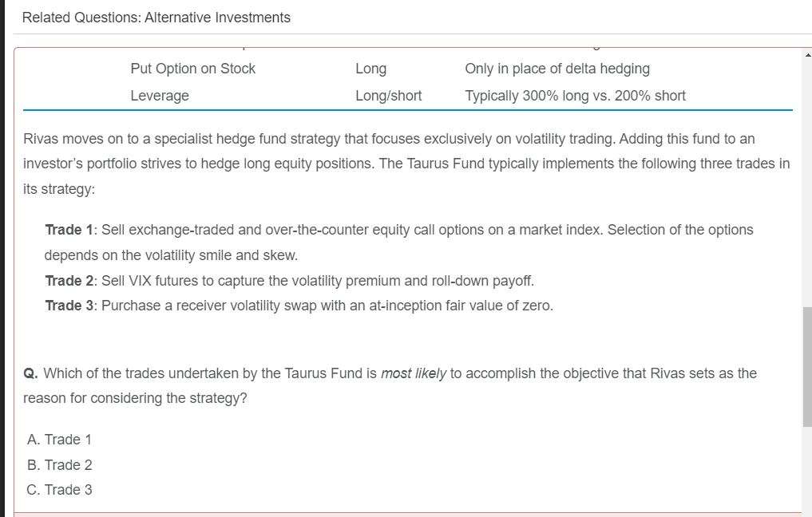Viewport: 812px width, 517px height.
Task: Click the bold Trade 1 label
Action: coord(69,230)
